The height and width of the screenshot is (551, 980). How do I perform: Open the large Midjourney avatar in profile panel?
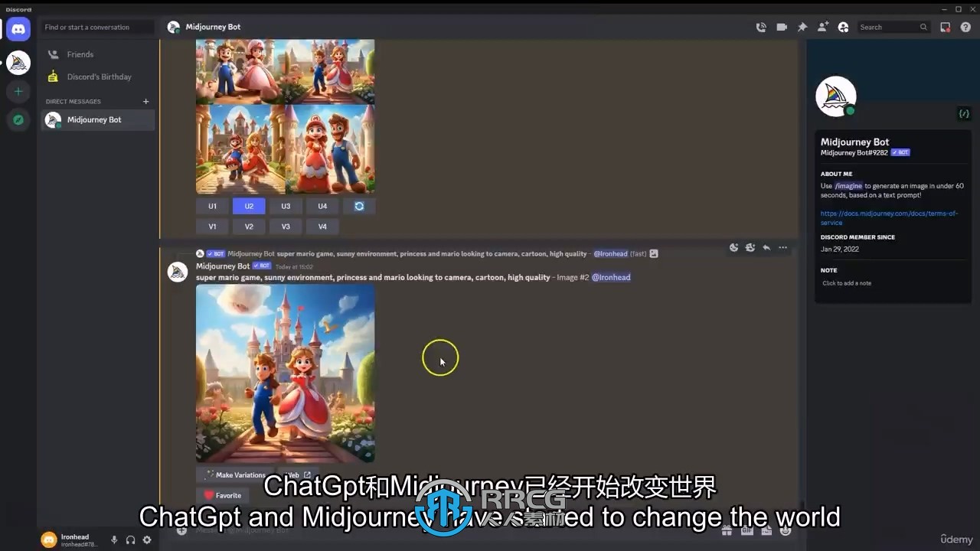tap(836, 96)
